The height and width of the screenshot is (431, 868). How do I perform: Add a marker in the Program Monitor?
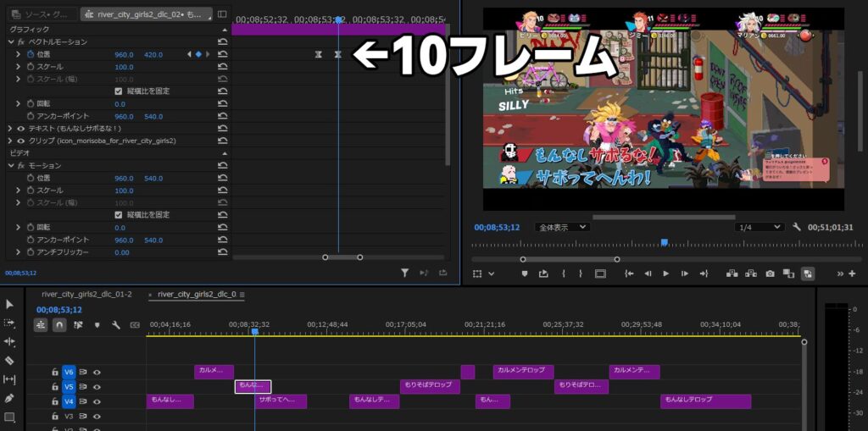point(525,274)
